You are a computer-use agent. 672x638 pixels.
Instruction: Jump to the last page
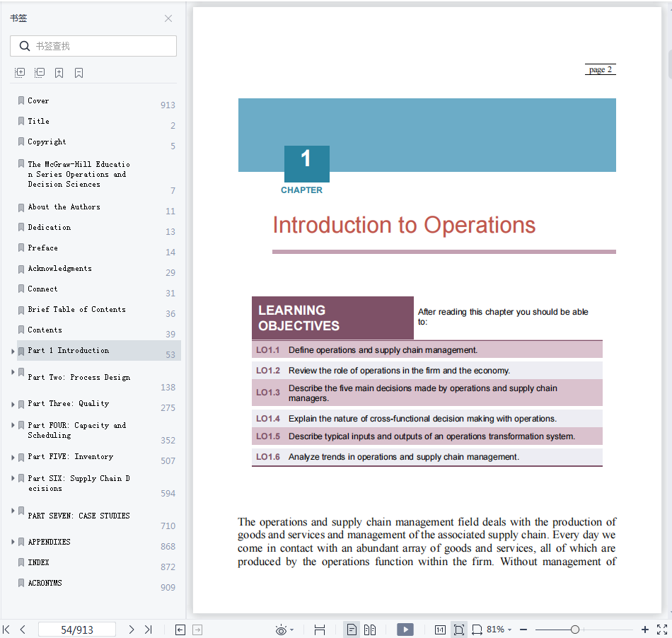point(149,630)
